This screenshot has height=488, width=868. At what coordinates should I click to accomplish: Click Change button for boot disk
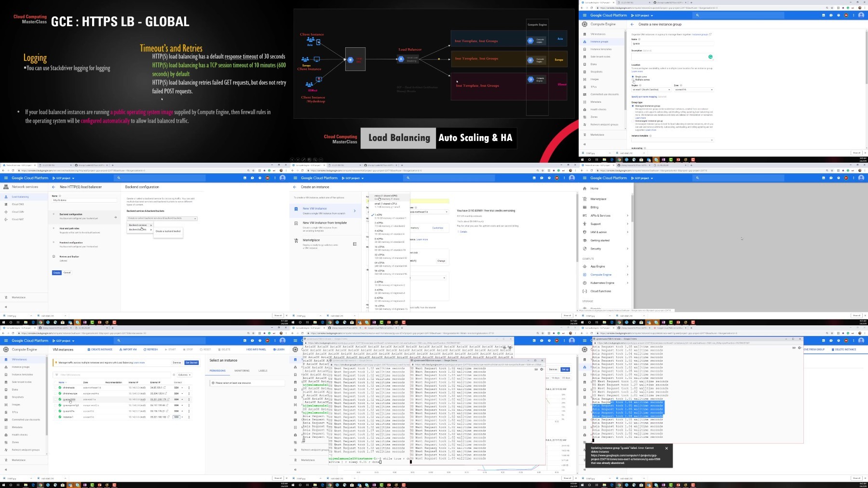coord(441,261)
